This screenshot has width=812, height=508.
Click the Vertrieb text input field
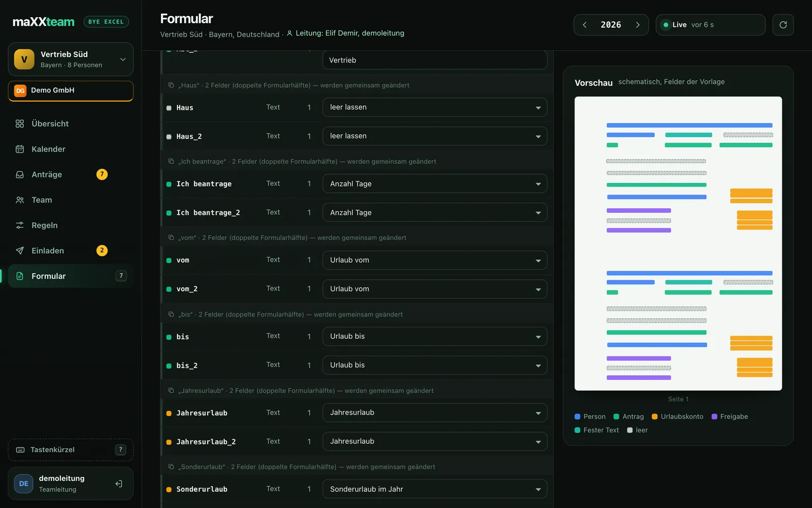click(435, 60)
